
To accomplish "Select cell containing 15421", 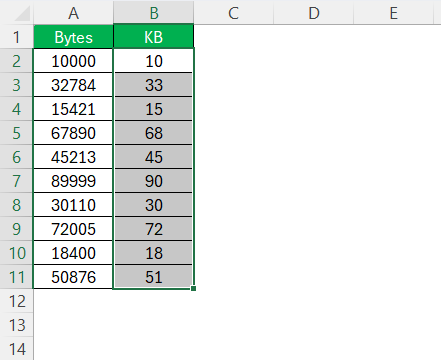I will tap(73, 109).
